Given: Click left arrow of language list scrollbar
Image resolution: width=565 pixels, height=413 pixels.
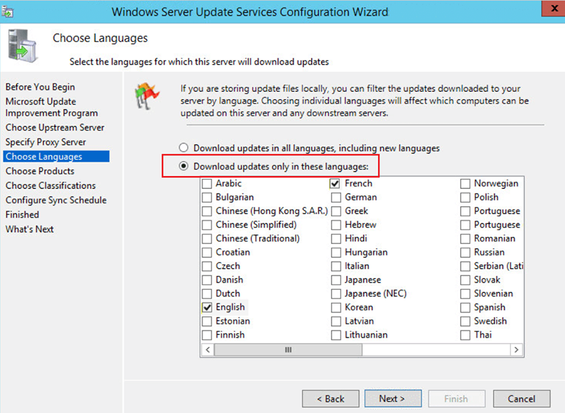Looking at the screenshot, I should 208,350.
